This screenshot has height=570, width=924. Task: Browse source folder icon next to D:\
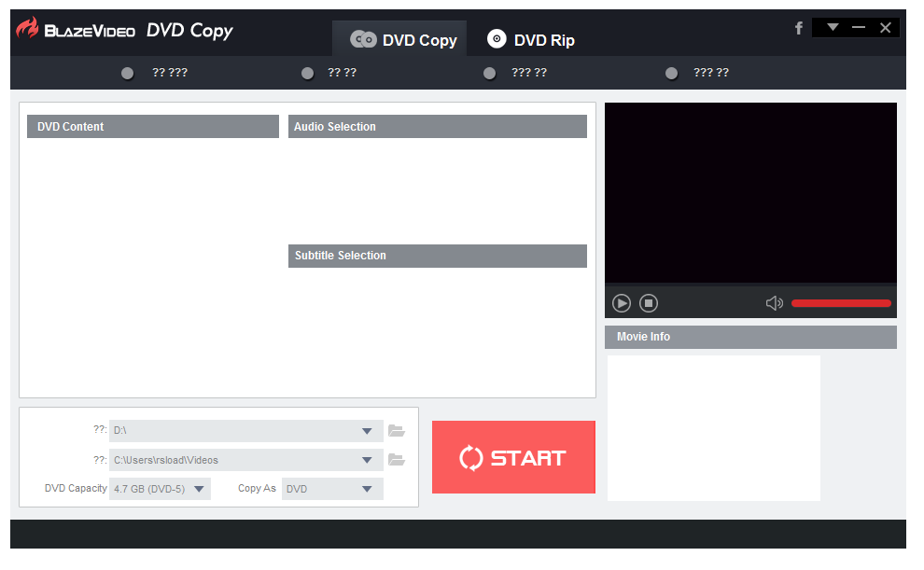[x=396, y=430]
